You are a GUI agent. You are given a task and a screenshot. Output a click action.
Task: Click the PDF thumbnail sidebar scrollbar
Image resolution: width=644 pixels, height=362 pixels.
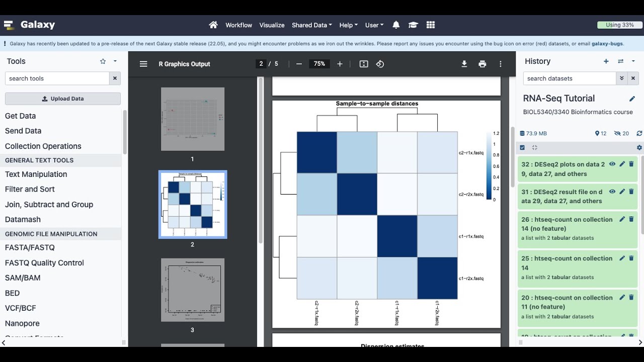pyautogui.click(x=261, y=161)
